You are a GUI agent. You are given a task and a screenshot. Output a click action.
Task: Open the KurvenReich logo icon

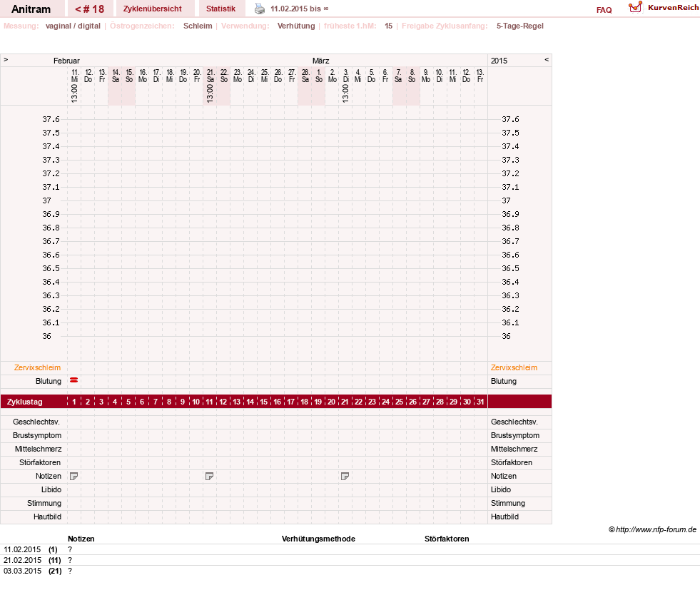point(635,7)
